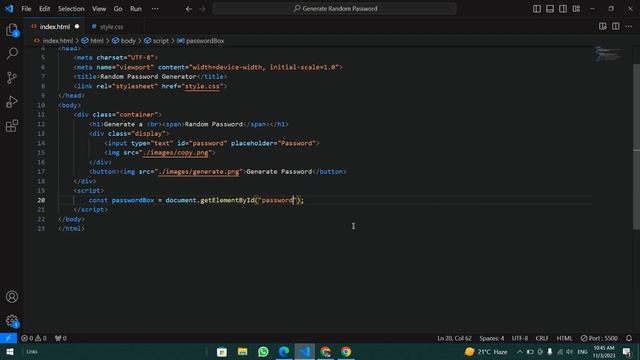Viewport: 640px width, 360px height.
Task: Split the editor right
Action: 616,27
